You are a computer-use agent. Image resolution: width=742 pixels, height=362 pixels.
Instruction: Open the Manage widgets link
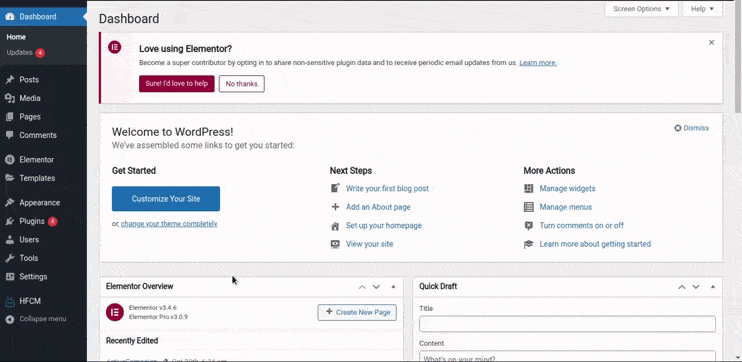coord(567,188)
